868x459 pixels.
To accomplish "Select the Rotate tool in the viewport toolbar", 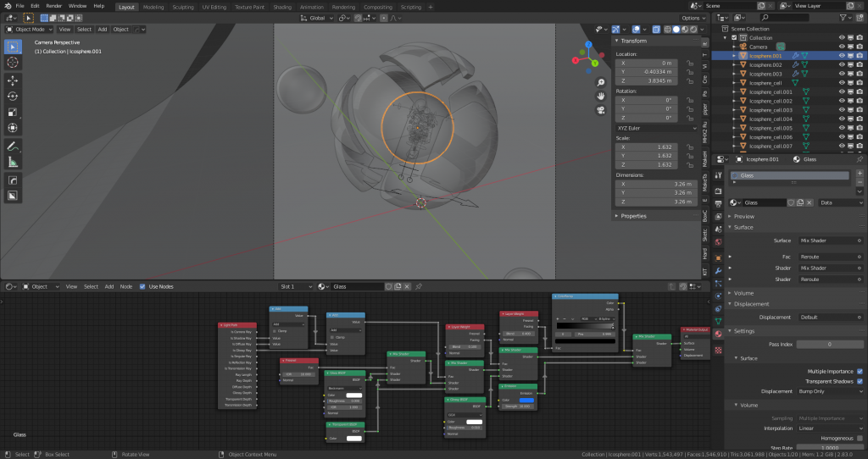I will tap(13, 97).
